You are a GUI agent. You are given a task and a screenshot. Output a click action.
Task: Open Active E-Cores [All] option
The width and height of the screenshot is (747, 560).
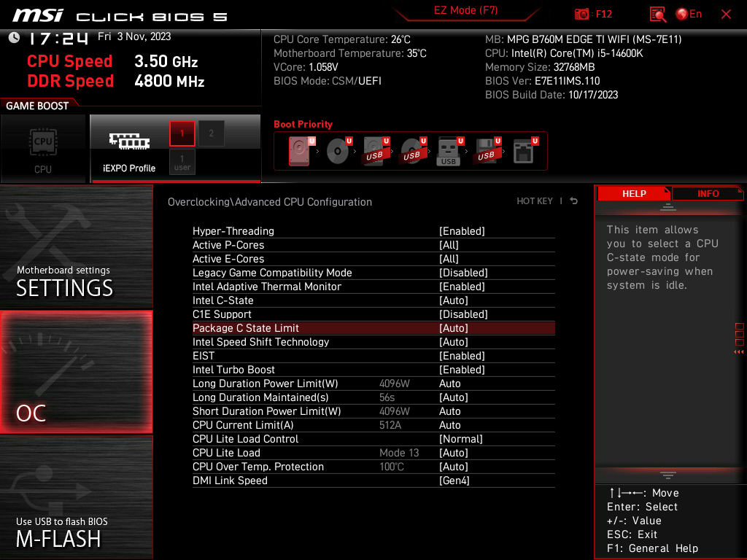click(373, 259)
